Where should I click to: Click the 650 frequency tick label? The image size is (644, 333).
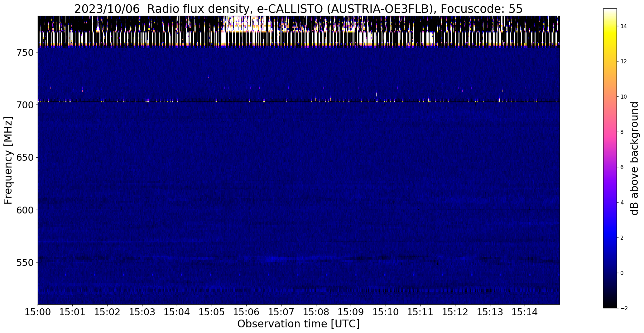click(25, 158)
